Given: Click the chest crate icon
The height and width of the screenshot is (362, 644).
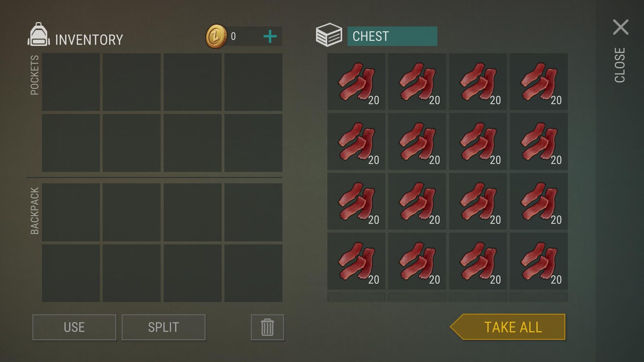Looking at the screenshot, I should pos(329,35).
